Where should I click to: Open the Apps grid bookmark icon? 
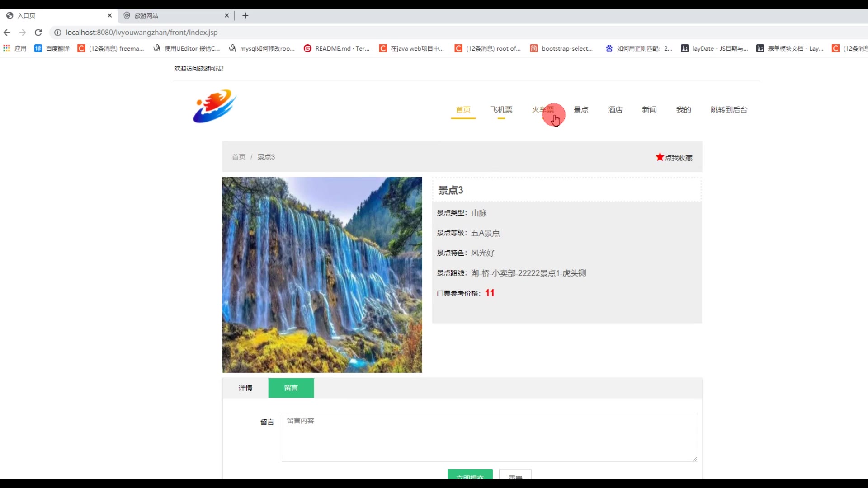(6, 48)
